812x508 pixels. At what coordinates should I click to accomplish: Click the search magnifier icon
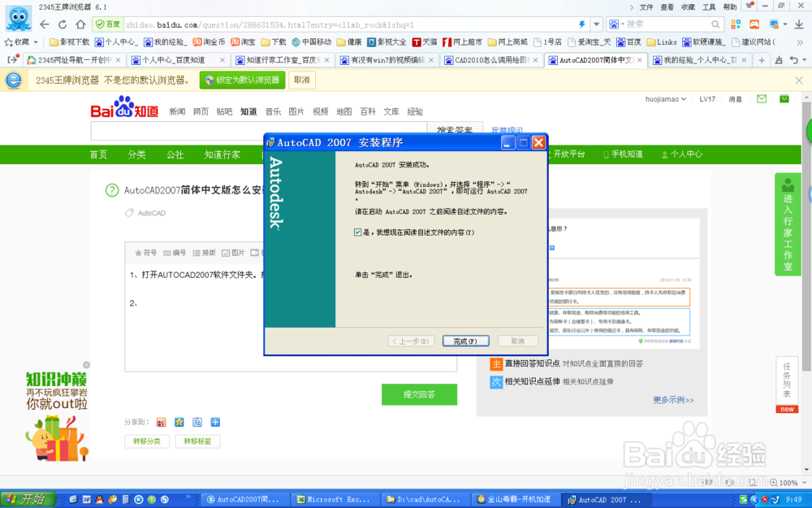(715, 24)
